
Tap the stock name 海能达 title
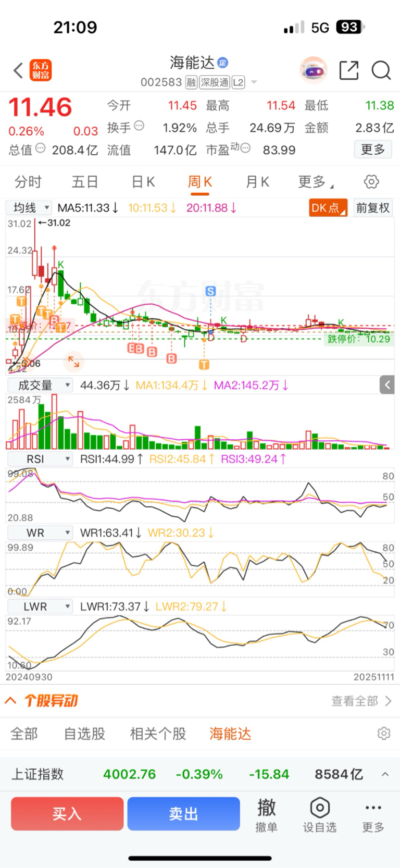coord(192,63)
